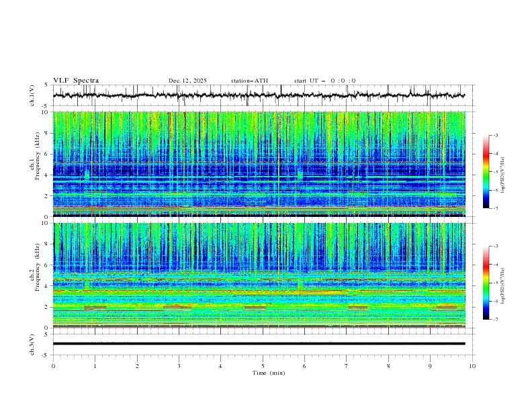532x411 pixels.
Task: Click the ch.1 voltage waveform trace
Action: (259, 95)
